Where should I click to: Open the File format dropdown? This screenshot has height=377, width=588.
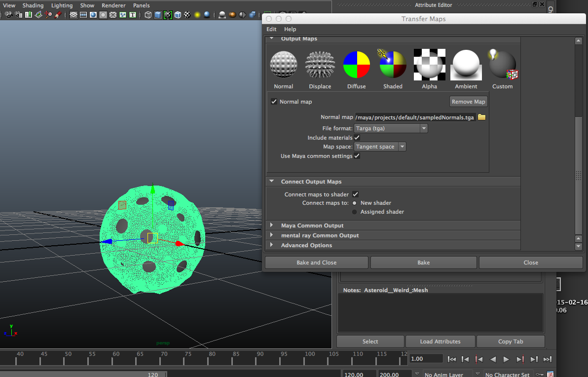pos(423,128)
